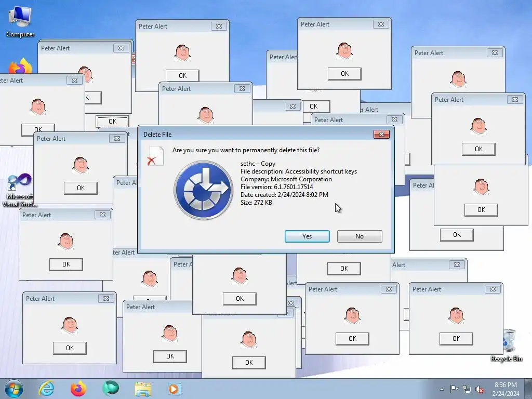Screen dimensions: 532x399
Task: Launch Internet Explorer from taskbar
Action: (46, 389)
